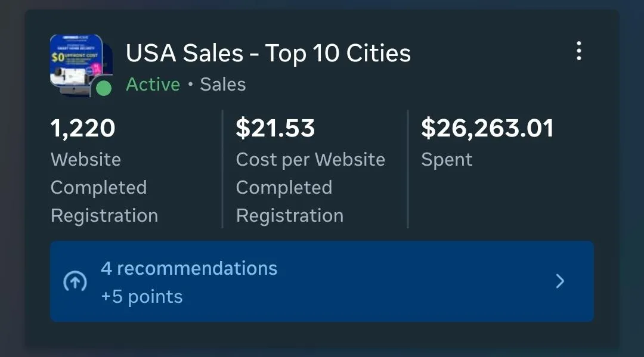Click the +5 points text
The width and height of the screenshot is (644, 357).
[x=141, y=297]
